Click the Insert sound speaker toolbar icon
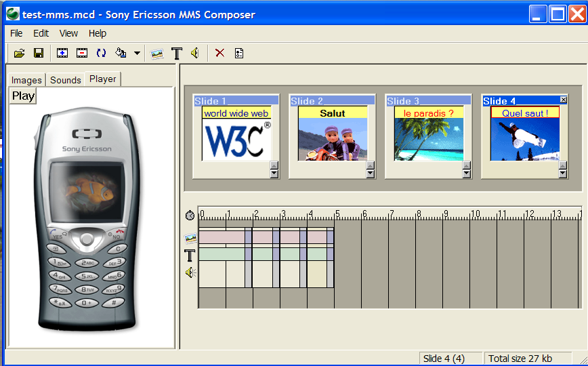This screenshot has width=588, height=366. pyautogui.click(x=195, y=53)
